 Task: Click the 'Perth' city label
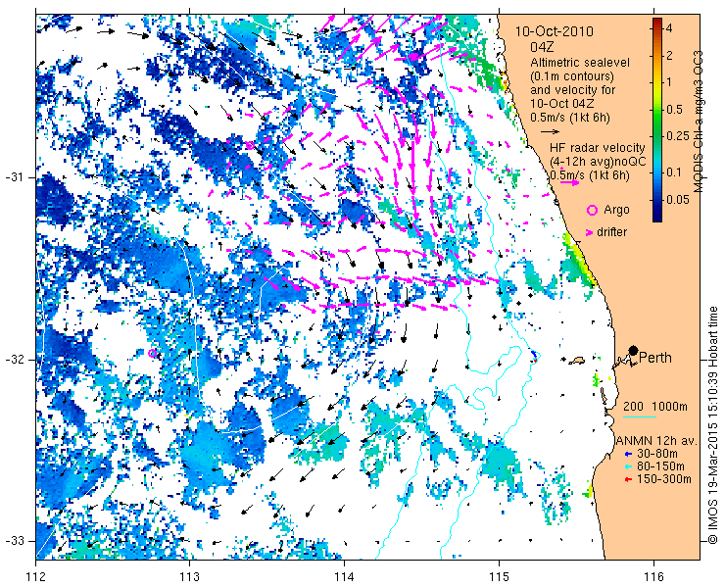point(654,358)
